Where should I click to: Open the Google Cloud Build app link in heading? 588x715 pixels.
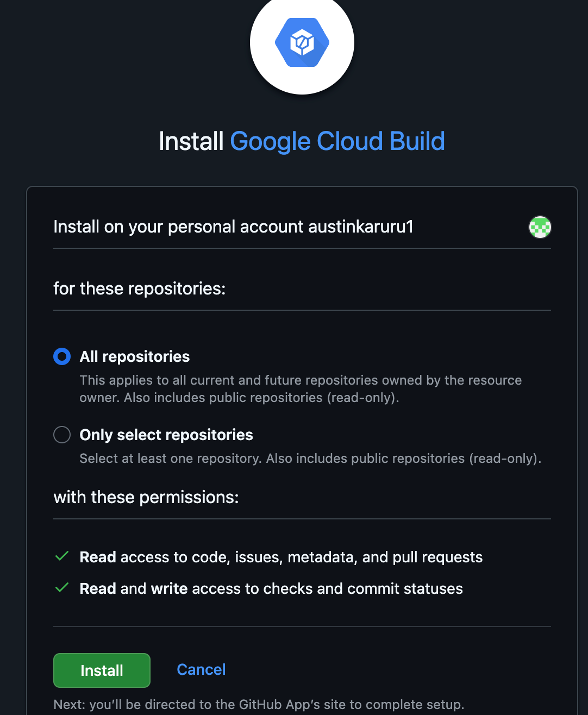pos(337,141)
